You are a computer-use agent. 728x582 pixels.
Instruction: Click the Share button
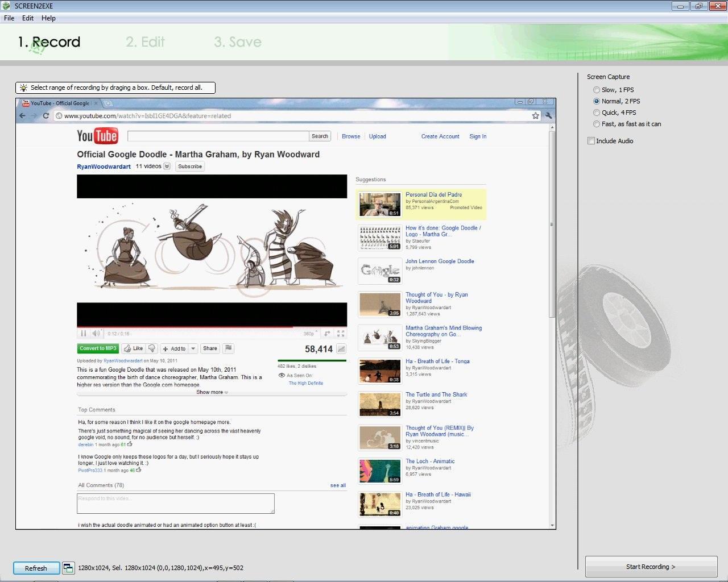[x=210, y=348]
